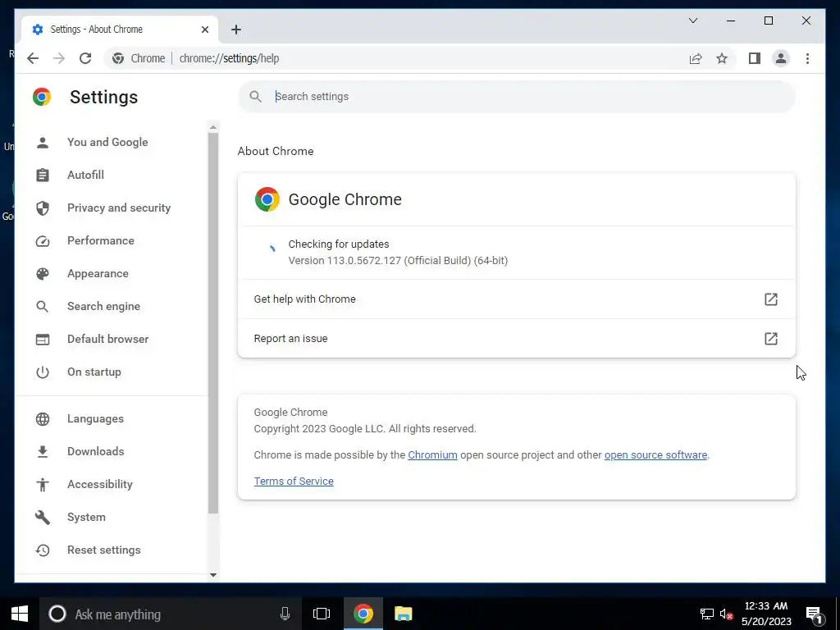Focus the Search settings field

click(517, 97)
